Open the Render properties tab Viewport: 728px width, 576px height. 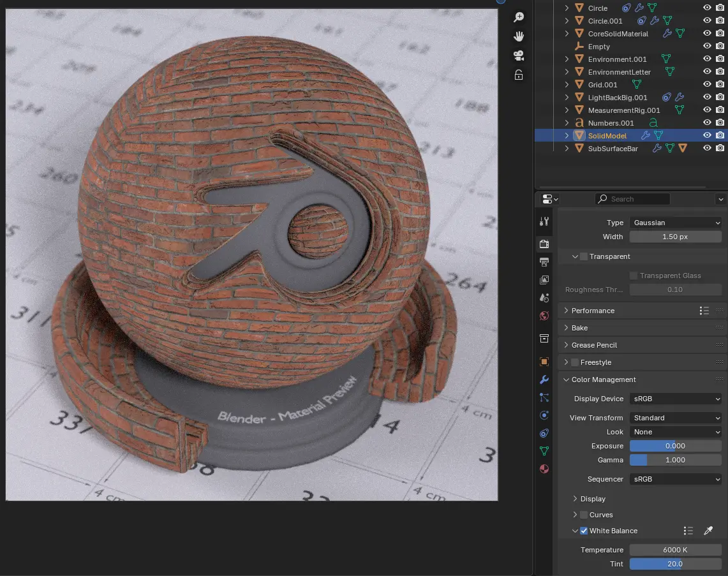544,244
